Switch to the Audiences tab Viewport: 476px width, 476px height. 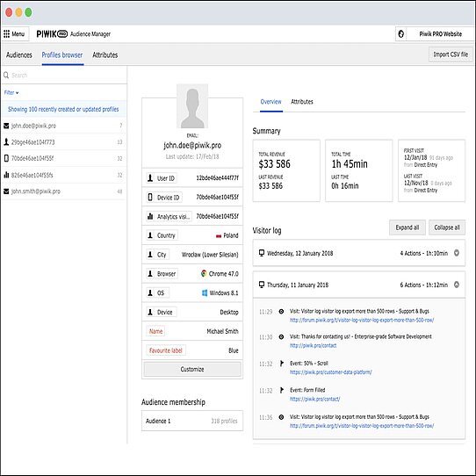18,55
